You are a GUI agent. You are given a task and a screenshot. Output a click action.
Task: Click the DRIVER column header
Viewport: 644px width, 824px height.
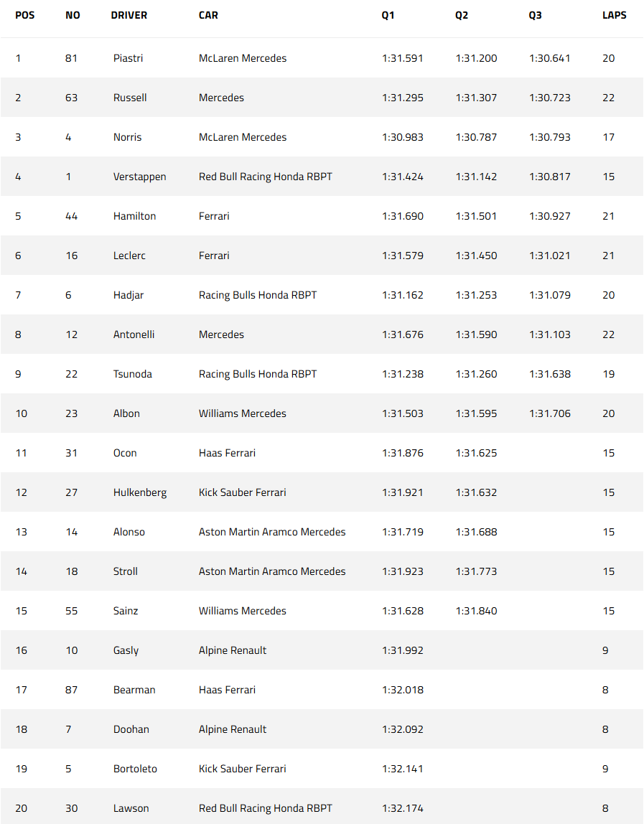click(x=129, y=15)
